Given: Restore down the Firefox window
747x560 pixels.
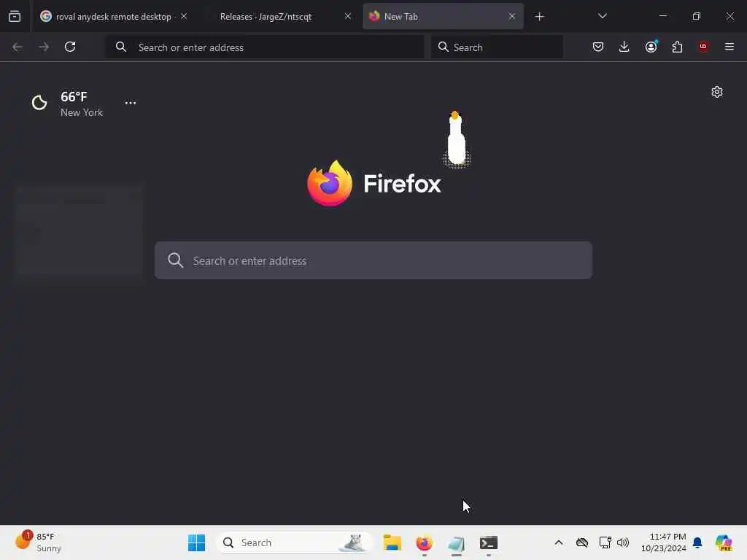Looking at the screenshot, I should pos(697,16).
